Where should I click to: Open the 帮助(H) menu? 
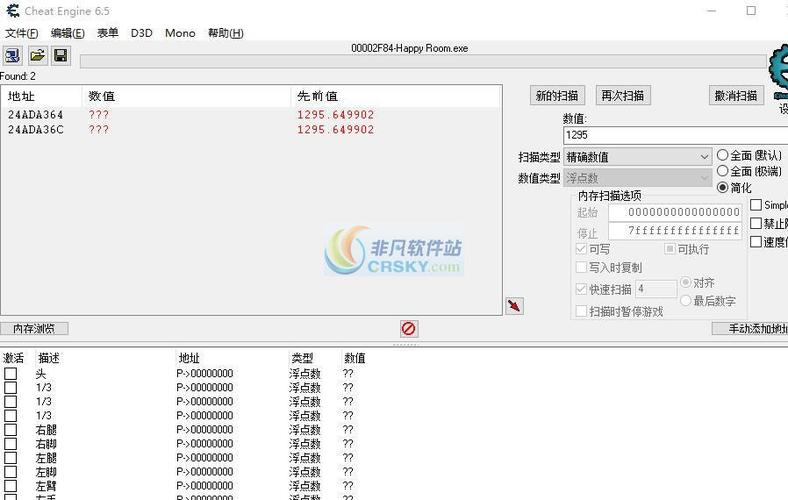pyautogui.click(x=226, y=33)
